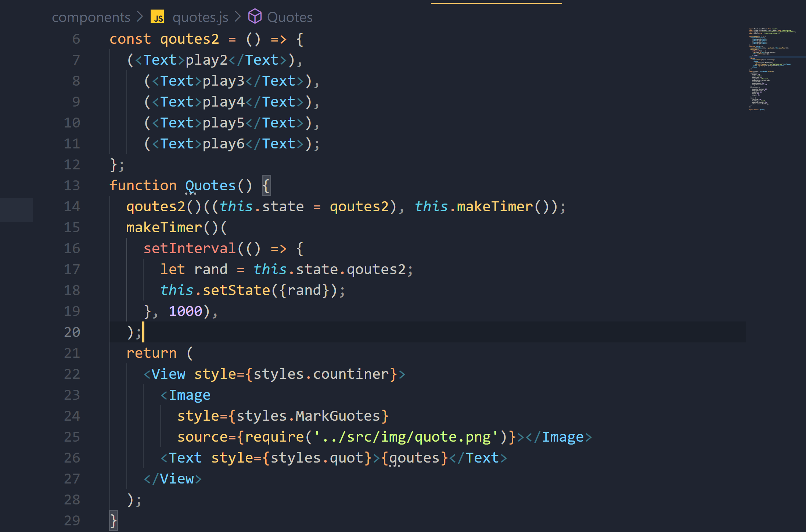The height and width of the screenshot is (532, 806).
Task: Click 'qoutes2' in the const declaration
Action: point(190,39)
